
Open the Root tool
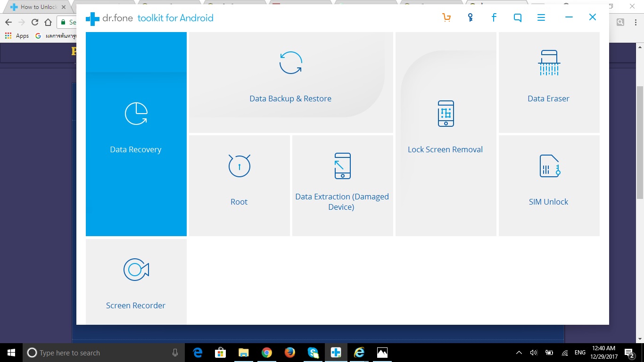click(239, 186)
